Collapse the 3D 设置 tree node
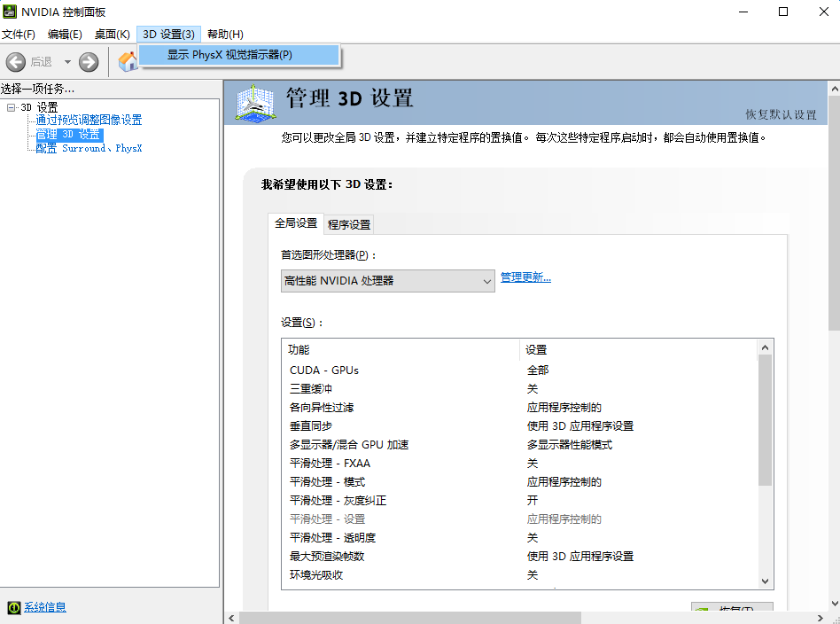Viewport: 840px width, 624px height. coord(11,108)
